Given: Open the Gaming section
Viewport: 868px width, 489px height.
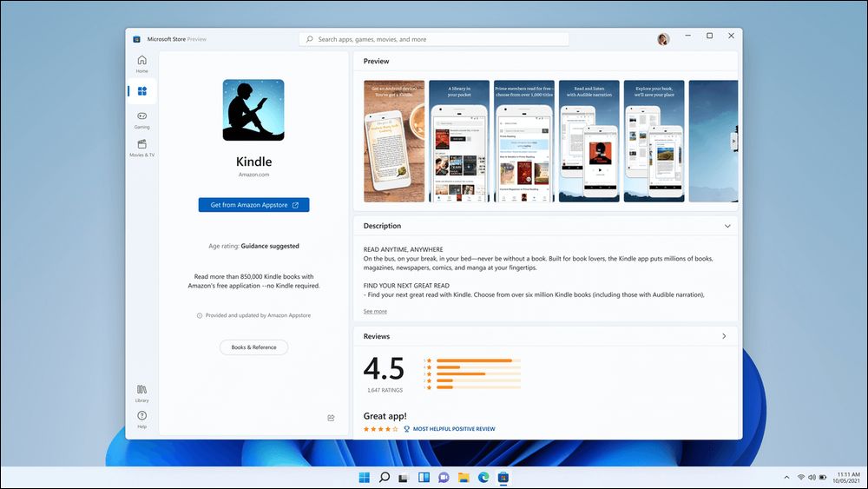Looking at the screenshot, I should click(x=141, y=120).
